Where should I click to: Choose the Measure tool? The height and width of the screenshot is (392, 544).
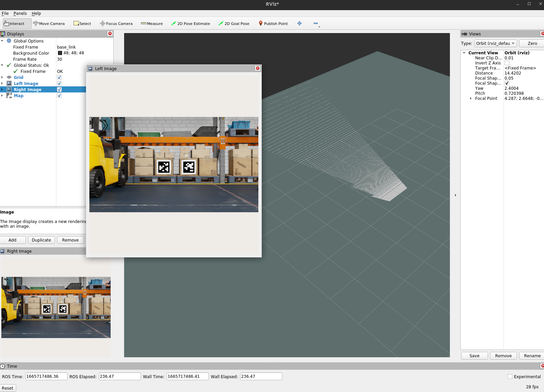pyautogui.click(x=152, y=23)
